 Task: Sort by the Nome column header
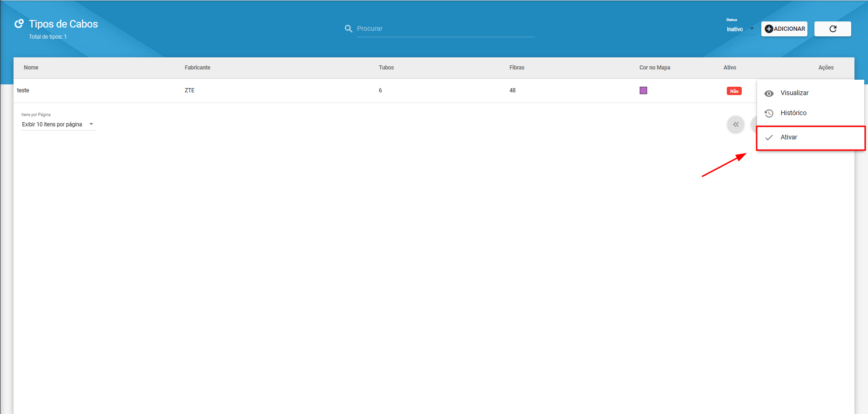(31, 68)
